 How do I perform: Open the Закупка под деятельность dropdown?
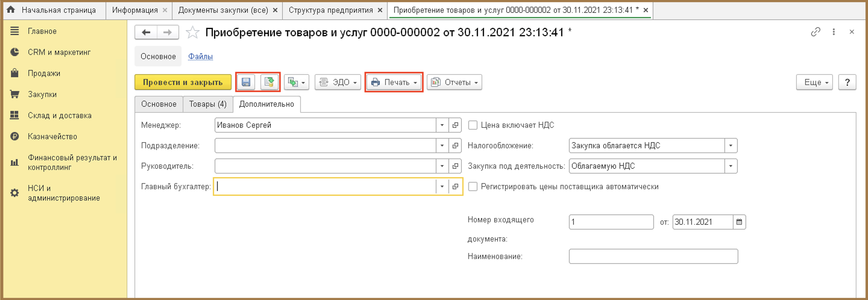click(x=731, y=166)
